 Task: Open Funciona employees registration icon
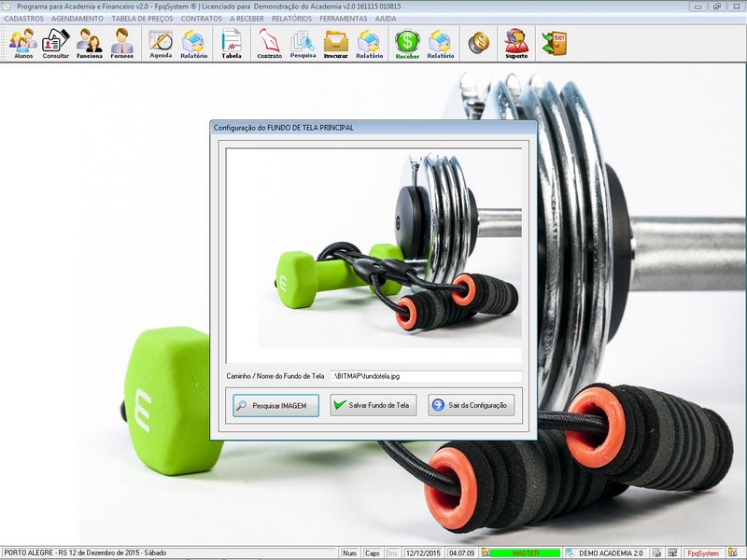89,44
